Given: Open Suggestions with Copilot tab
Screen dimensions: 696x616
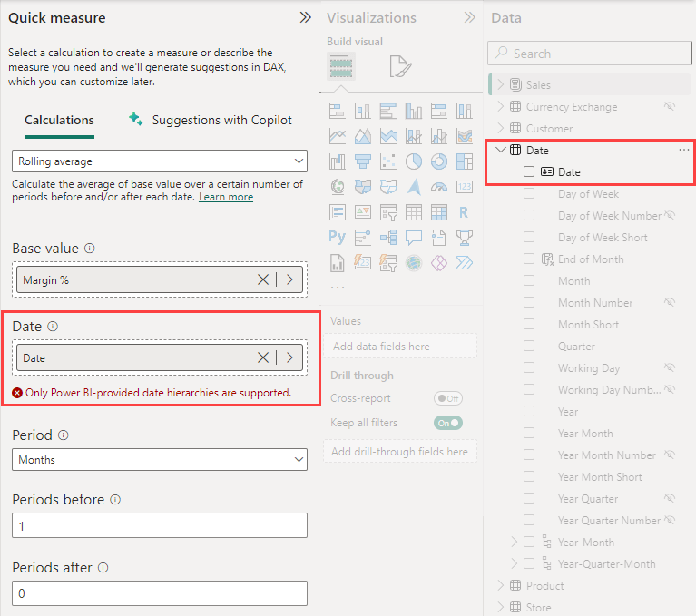Looking at the screenshot, I should click(x=211, y=120).
